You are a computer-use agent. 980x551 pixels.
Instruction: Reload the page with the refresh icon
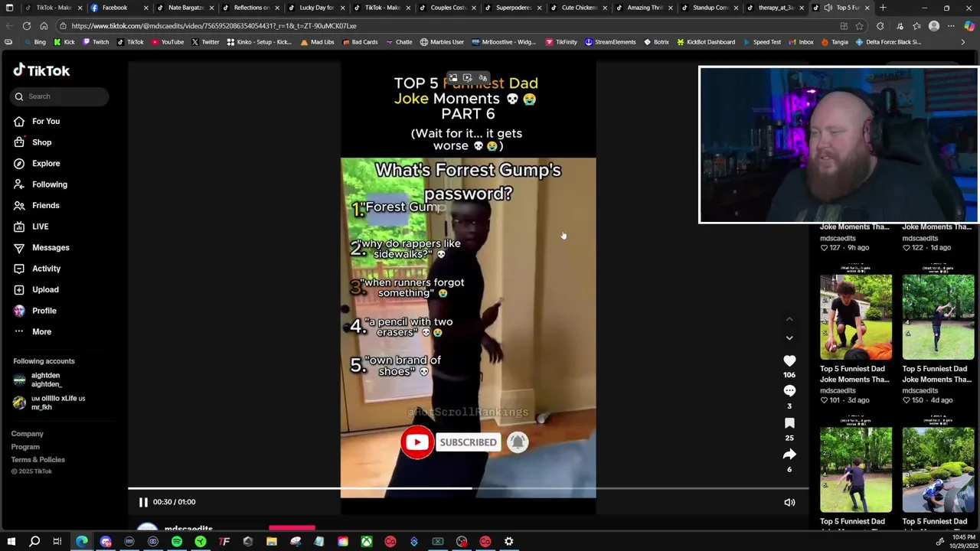pos(26,26)
